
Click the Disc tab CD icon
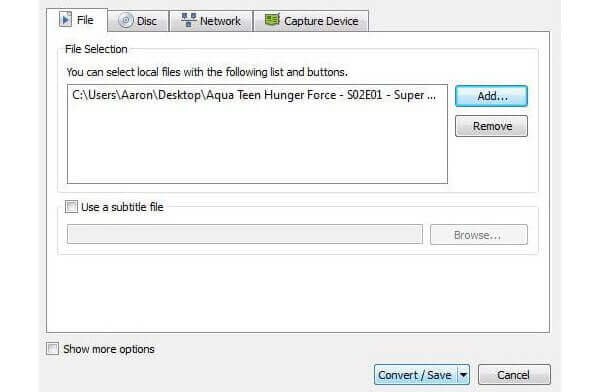(x=126, y=21)
